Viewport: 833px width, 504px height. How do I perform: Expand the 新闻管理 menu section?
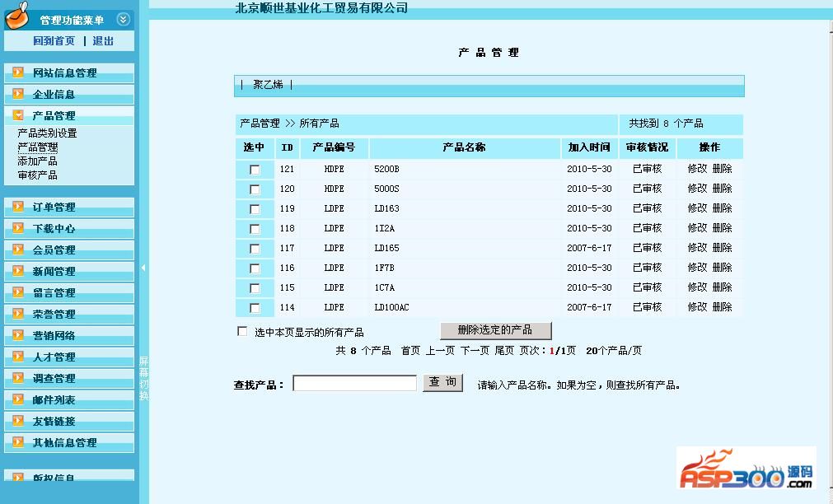pyautogui.click(x=69, y=272)
